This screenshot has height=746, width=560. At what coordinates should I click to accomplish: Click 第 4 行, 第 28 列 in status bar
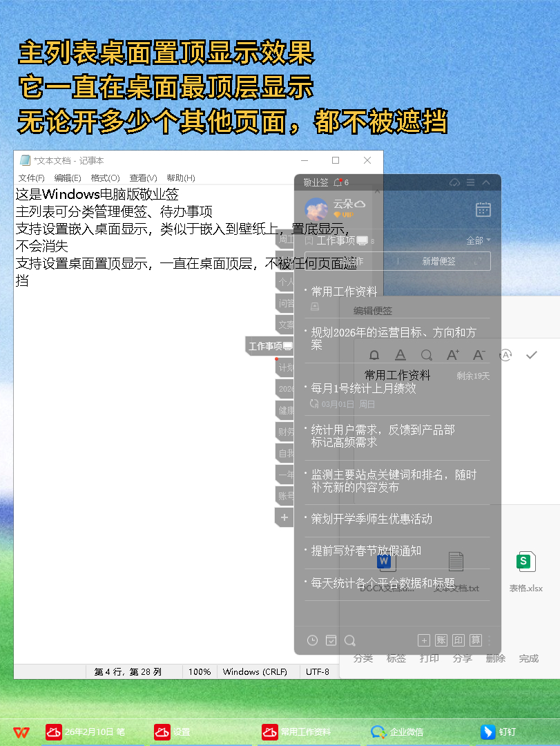click(128, 672)
